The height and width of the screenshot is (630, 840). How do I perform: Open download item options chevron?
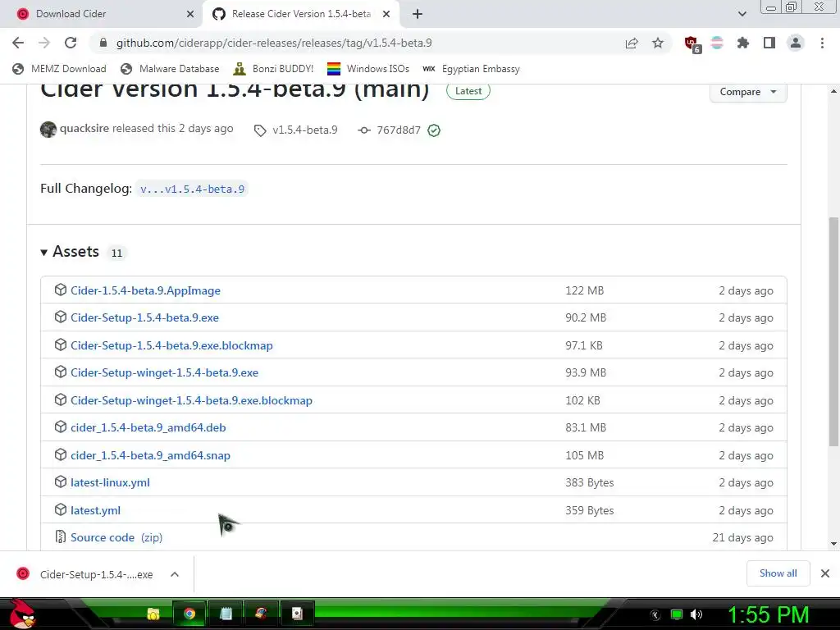[174, 574]
